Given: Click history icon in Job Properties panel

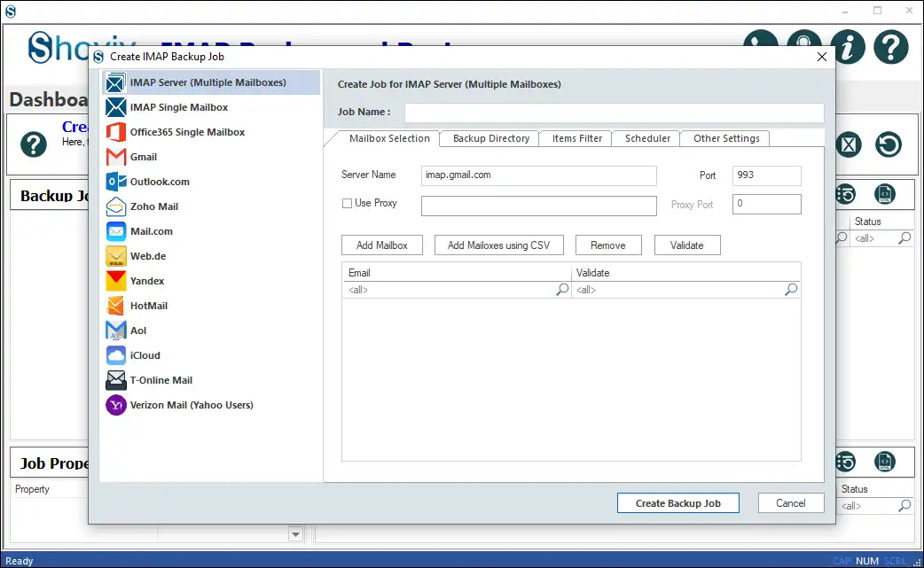Looking at the screenshot, I should (846, 462).
